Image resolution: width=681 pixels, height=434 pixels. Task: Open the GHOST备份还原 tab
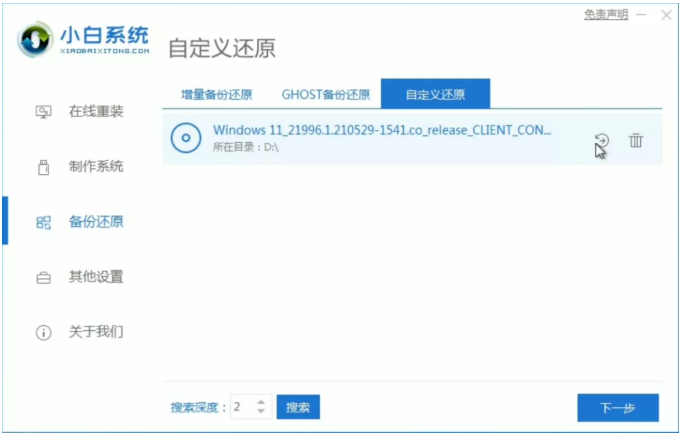point(326,95)
